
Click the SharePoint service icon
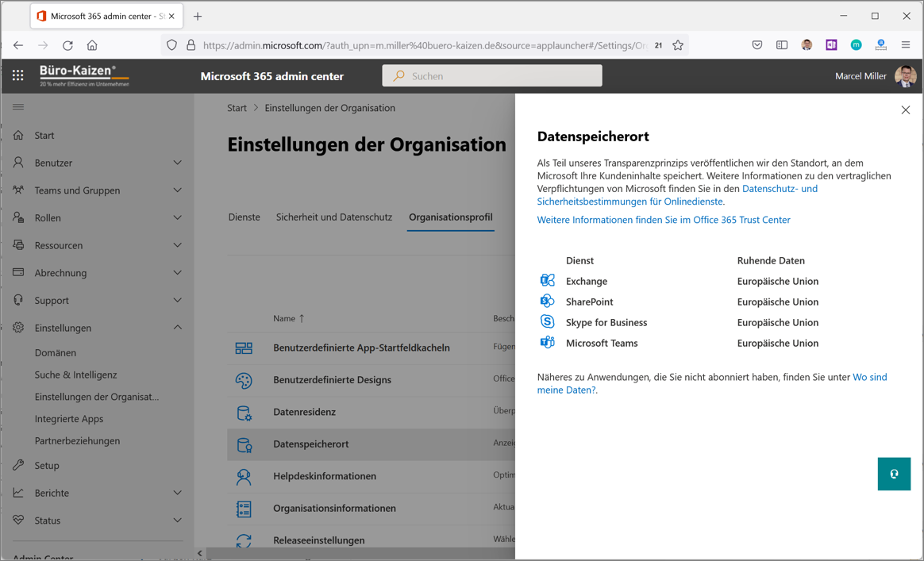point(547,301)
